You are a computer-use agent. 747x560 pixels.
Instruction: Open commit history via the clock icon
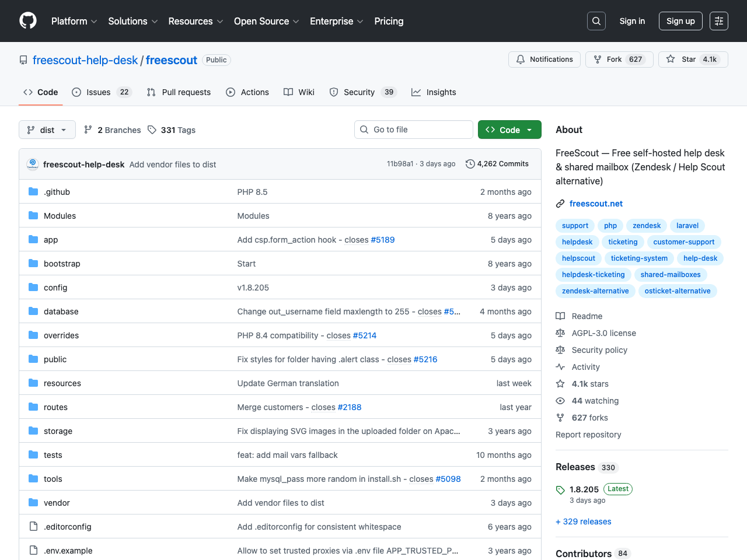click(x=470, y=164)
